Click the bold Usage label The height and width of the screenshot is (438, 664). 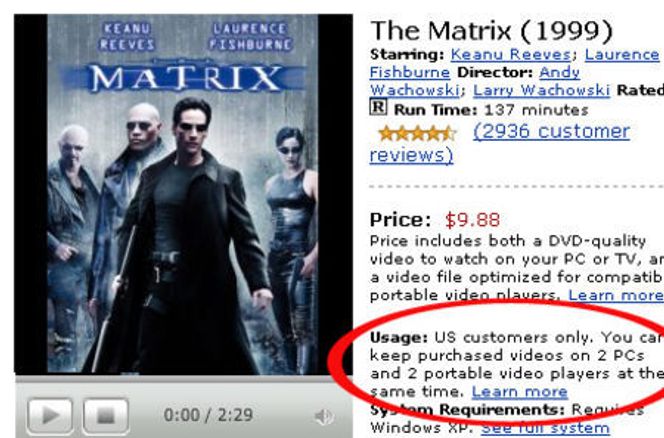click(398, 338)
